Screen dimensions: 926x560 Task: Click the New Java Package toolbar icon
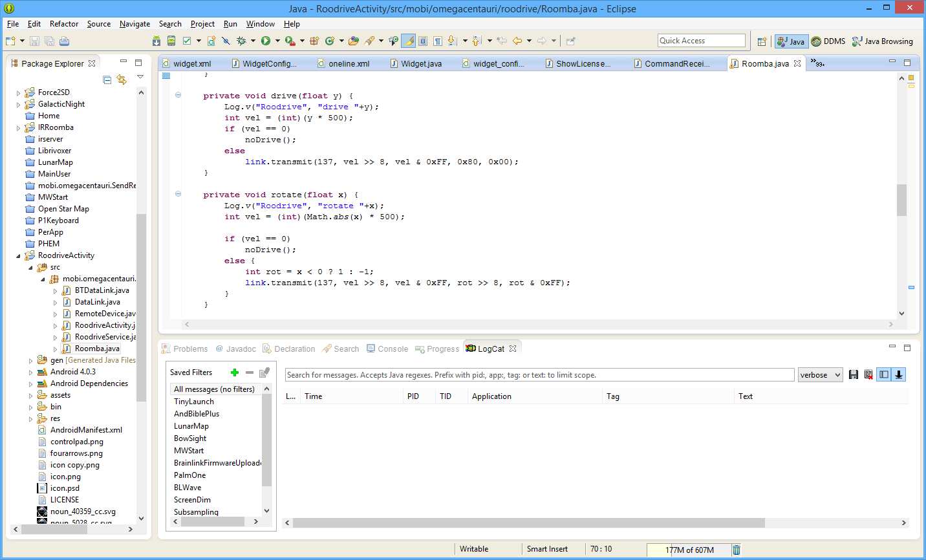[314, 41]
